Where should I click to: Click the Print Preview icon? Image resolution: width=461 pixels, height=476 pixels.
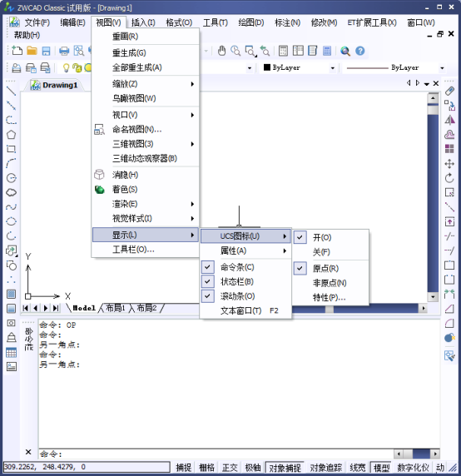tap(78, 51)
